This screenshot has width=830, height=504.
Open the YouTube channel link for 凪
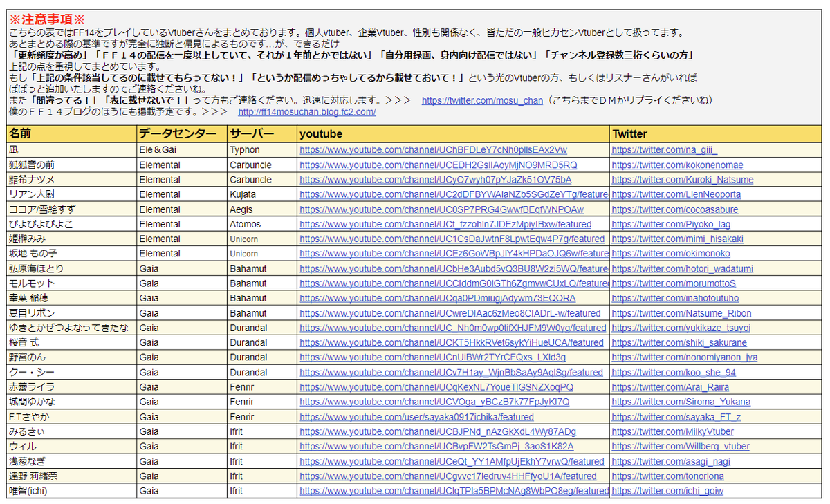pos(433,150)
